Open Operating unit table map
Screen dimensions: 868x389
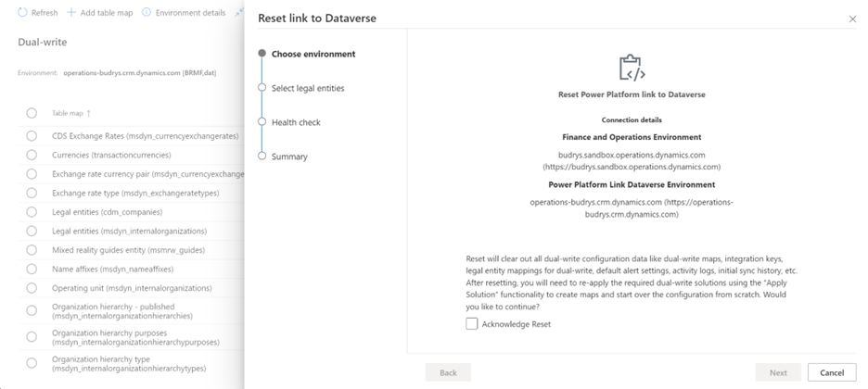point(132,288)
